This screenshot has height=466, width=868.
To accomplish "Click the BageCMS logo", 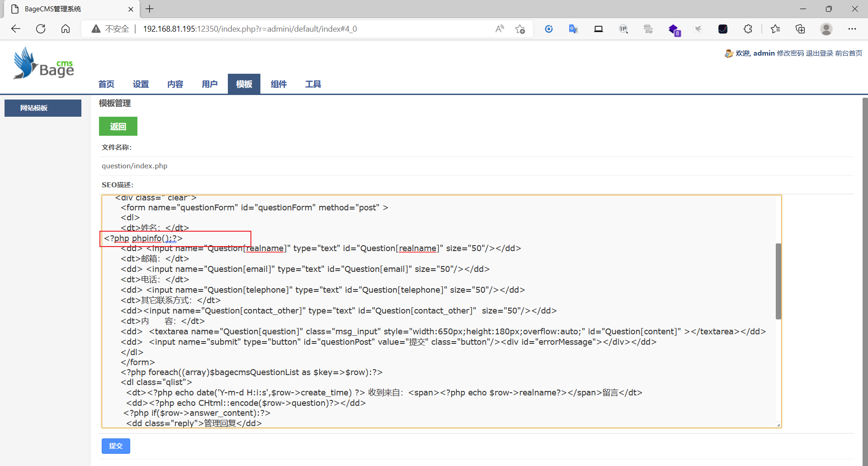I will pyautogui.click(x=43, y=63).
